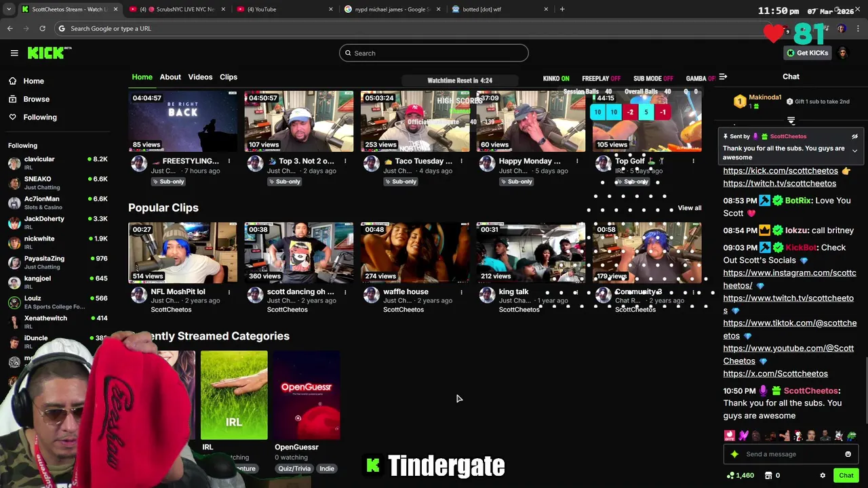Open Scott's Instagram link in chat
This screenshot has height=488, width=868.
click(789, 279)
